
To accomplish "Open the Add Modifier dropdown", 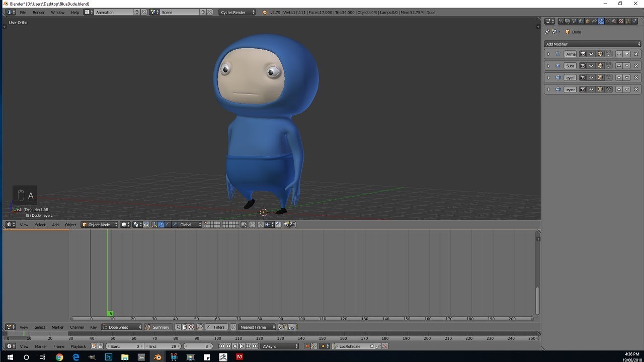I will click(593, 44).
